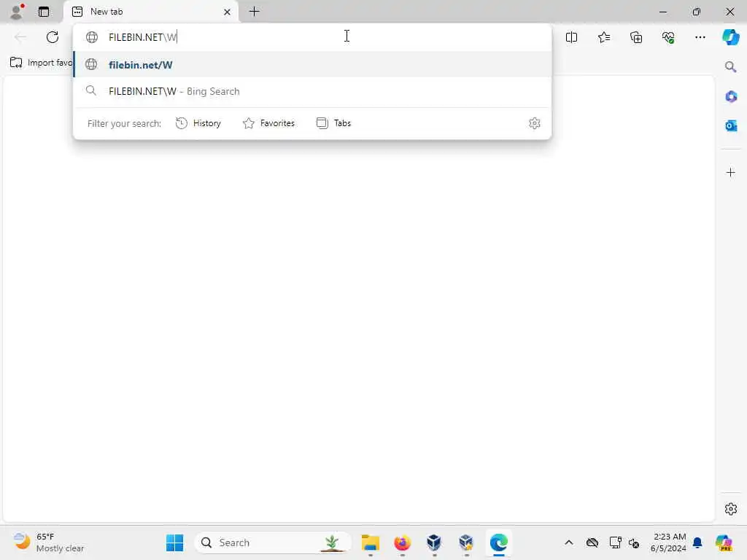Filter search by Tabs

coord(333,123)
